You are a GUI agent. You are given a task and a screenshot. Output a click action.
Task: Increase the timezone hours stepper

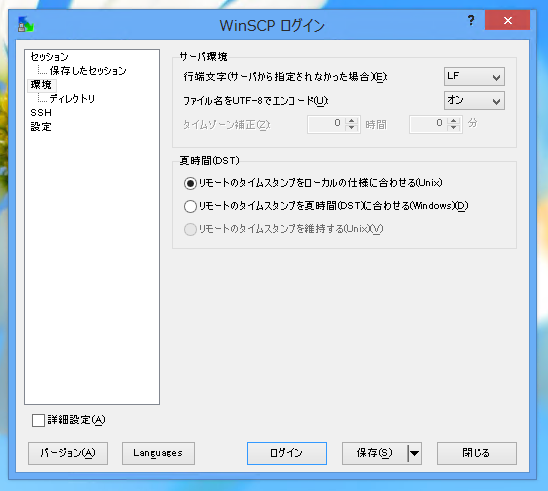pos(352,121)
